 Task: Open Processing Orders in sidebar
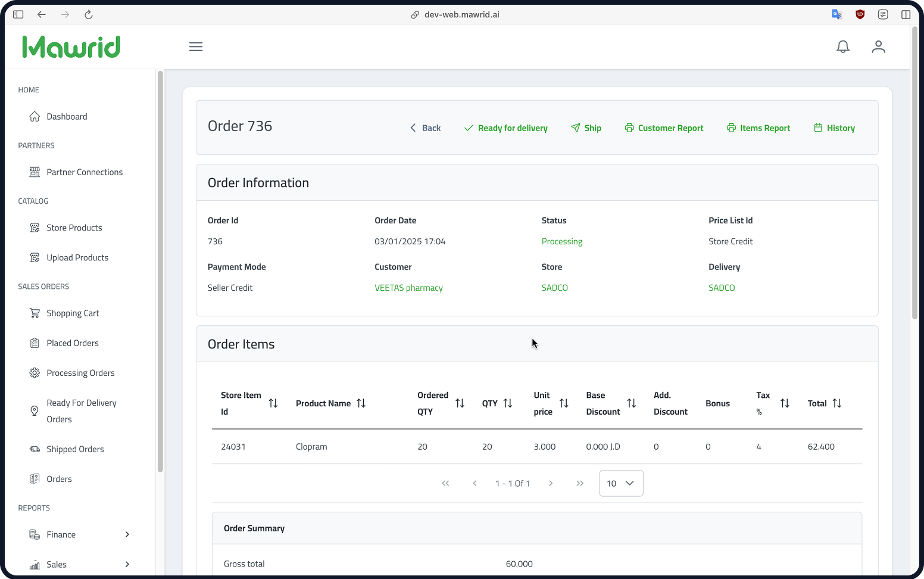point(80,373)
